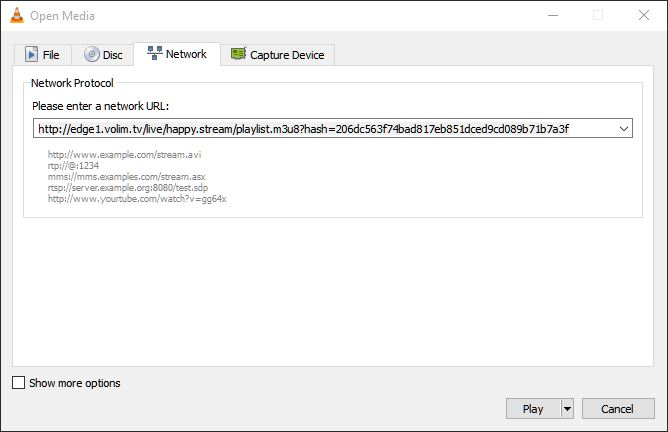
Task: Minimize the Open Media window
Action: pos(553,15)
